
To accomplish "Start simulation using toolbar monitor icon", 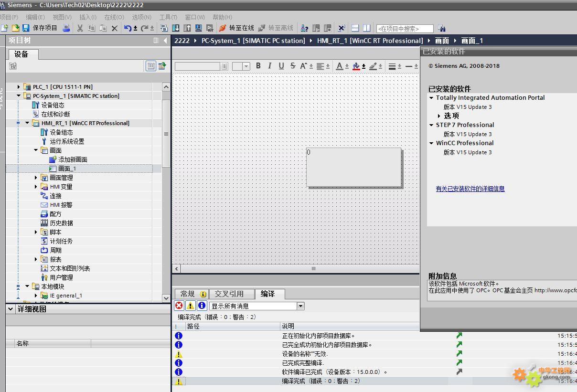I will point(198,28).
